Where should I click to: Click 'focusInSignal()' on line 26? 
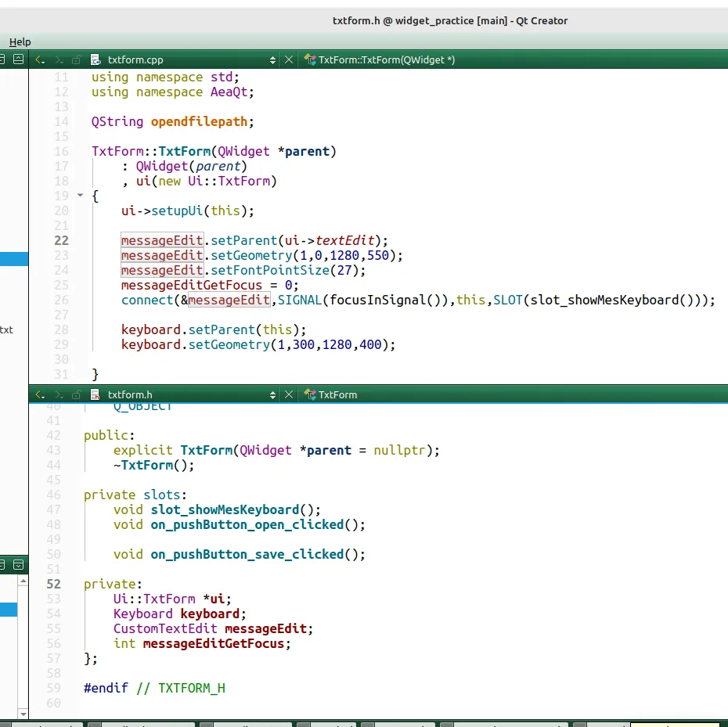[385, 300]
